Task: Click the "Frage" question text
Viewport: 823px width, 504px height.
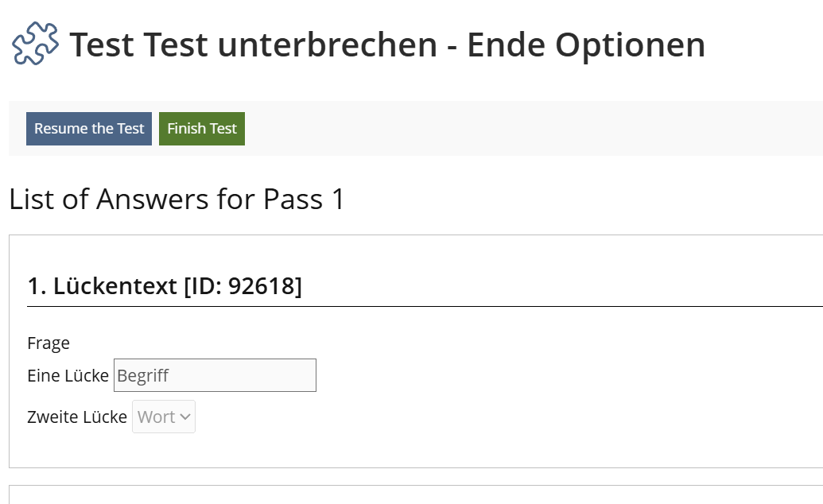Action: pyautogui.click(x=49, y=343)
